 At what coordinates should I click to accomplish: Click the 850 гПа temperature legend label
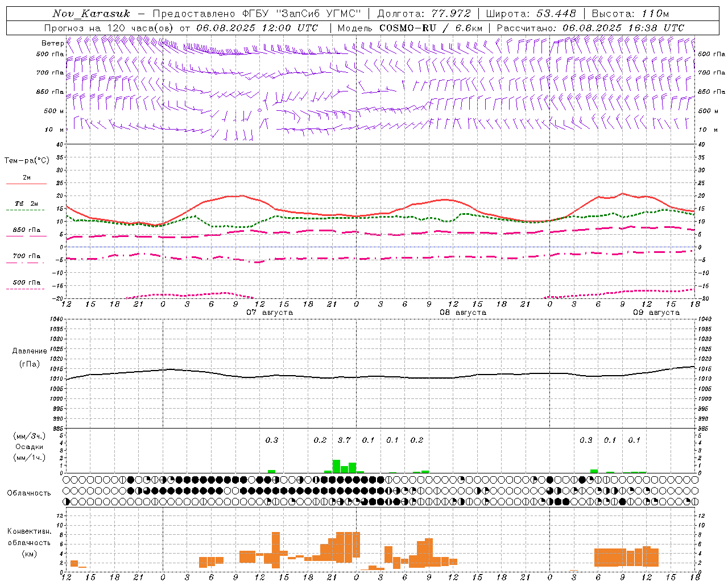pyautogui.click(x=27, y=230)
